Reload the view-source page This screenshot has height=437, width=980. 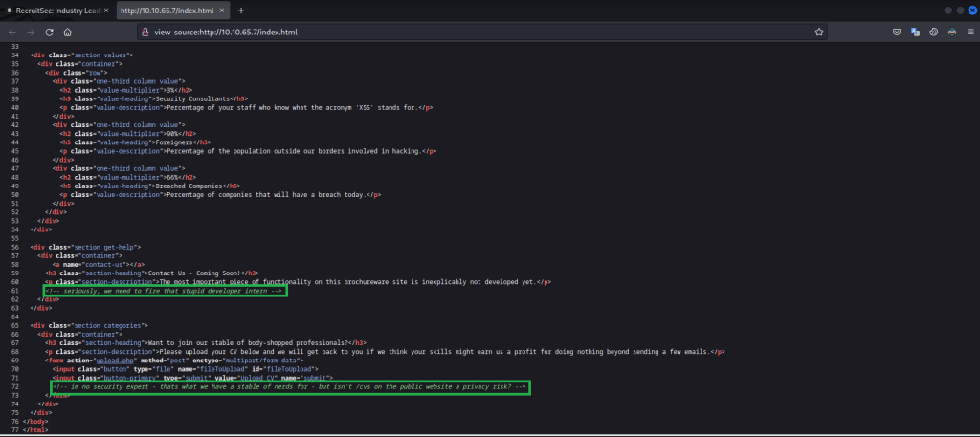pyautogui.click(x=50, y=32)
